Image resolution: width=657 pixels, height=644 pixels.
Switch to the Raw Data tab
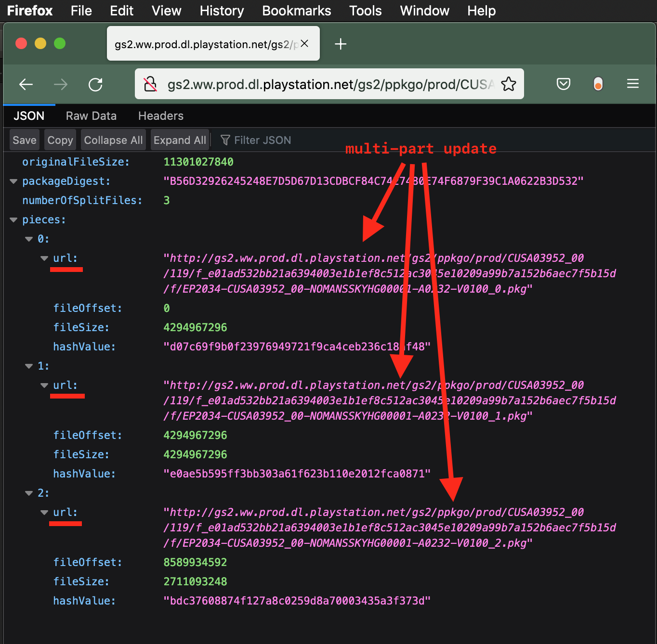point(91,116)
